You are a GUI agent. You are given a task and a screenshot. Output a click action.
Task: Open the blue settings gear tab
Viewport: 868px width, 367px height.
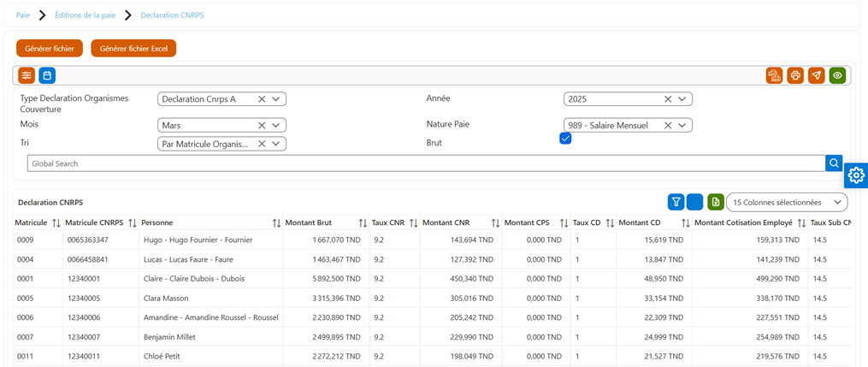tap(856, 175)
